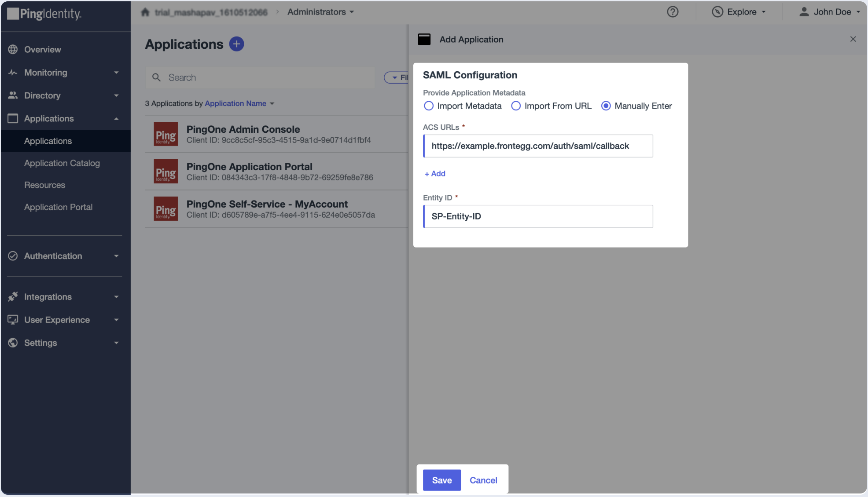Select the Import Metadata radio button
This screenshot has height=497, width=868.
[x=428, y=106]
